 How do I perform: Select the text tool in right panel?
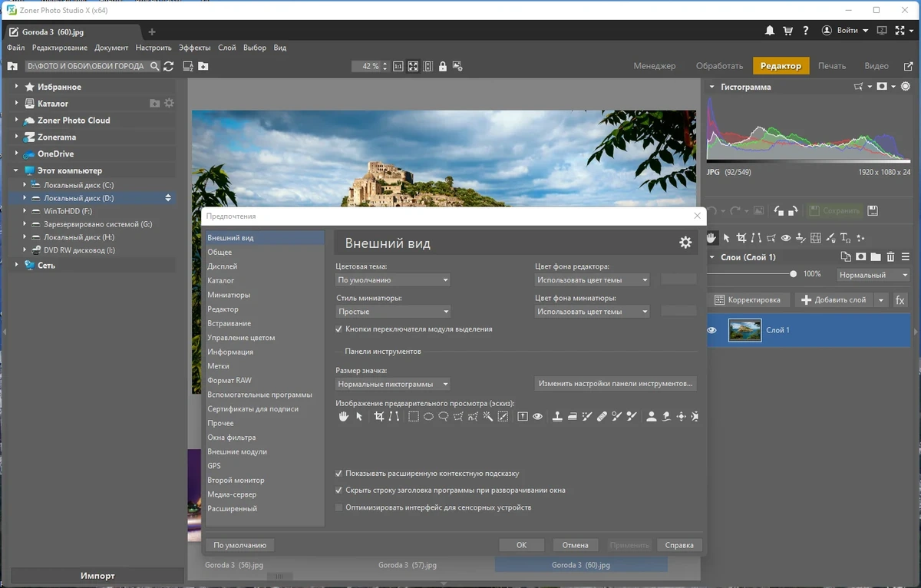coord(845,238)
